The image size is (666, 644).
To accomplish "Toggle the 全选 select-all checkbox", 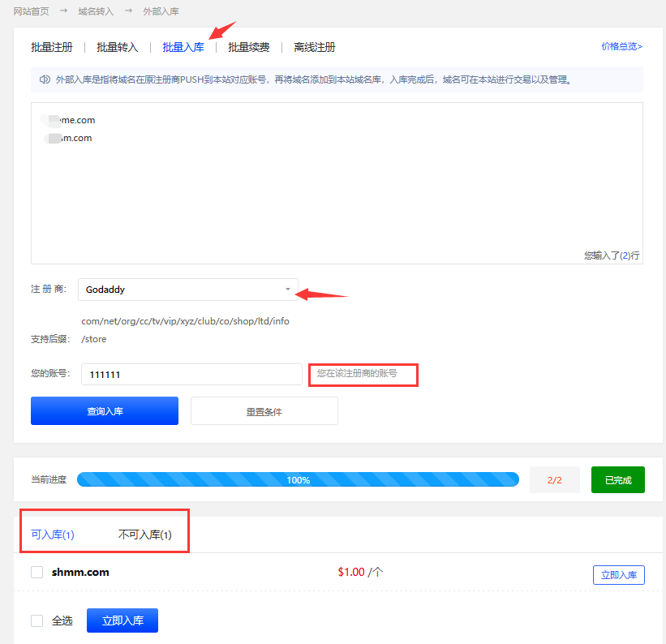I will tap(37, 620).
